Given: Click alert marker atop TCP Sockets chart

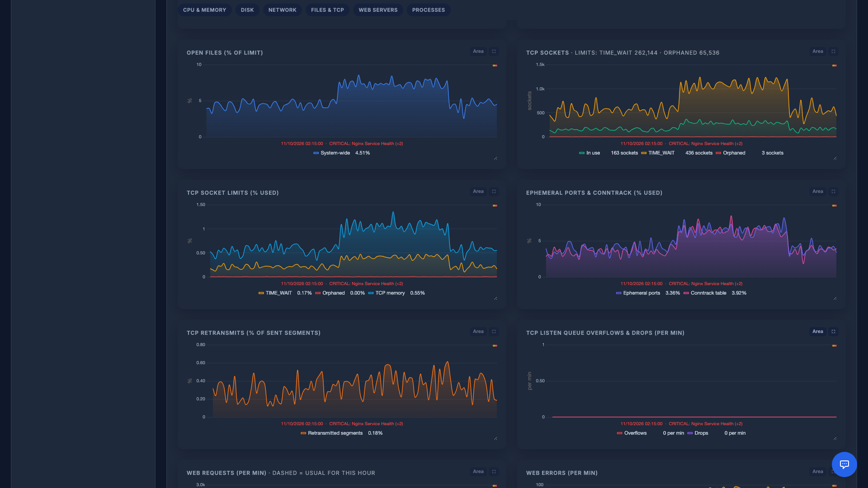Looking at the screenshot, I should point(835,66).
